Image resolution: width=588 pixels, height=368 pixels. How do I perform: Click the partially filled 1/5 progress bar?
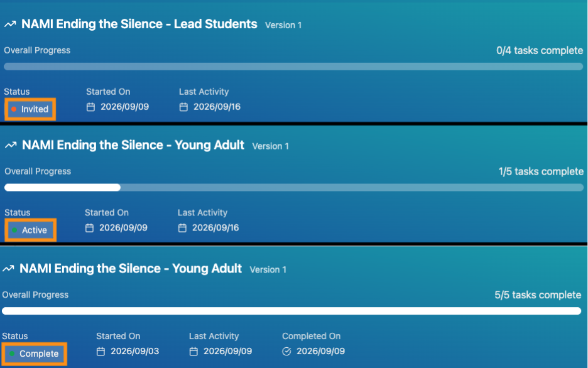tap(294, 188)
